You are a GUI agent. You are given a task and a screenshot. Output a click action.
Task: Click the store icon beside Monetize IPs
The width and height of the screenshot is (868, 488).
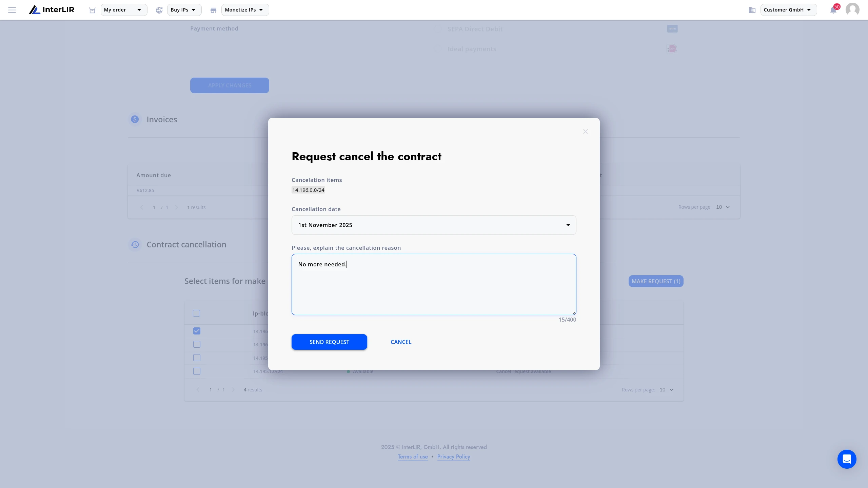[213, 10]
